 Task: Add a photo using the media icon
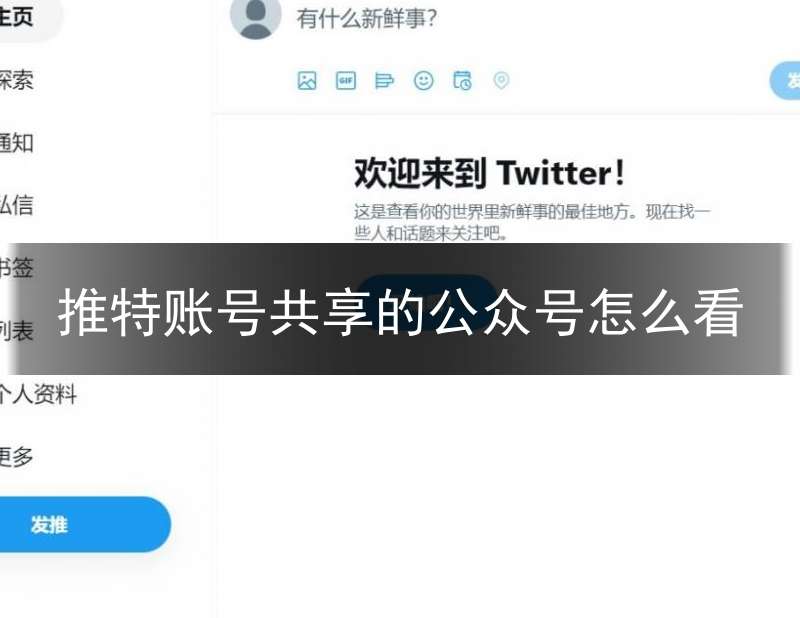click(307, 81)
